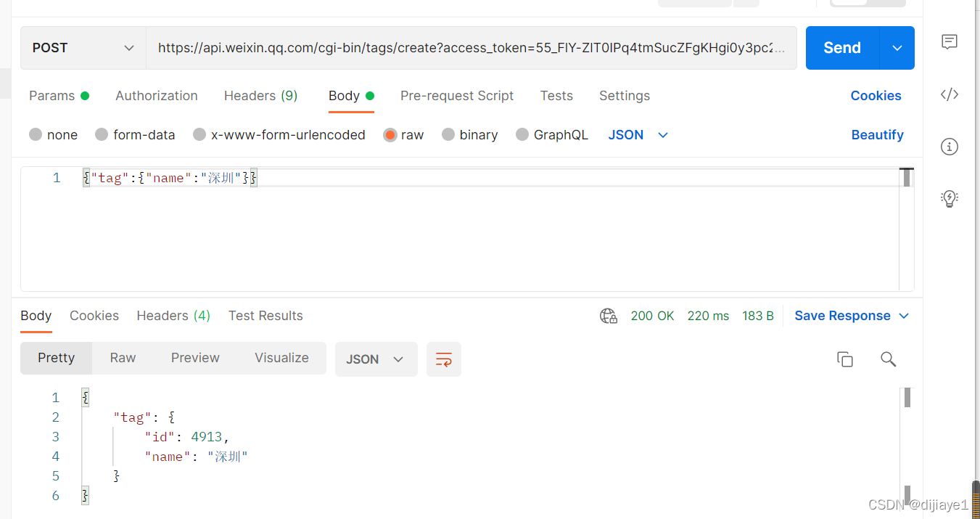Open the Tests tab
The width and height of the screenshot is (980, 519).
556,96
